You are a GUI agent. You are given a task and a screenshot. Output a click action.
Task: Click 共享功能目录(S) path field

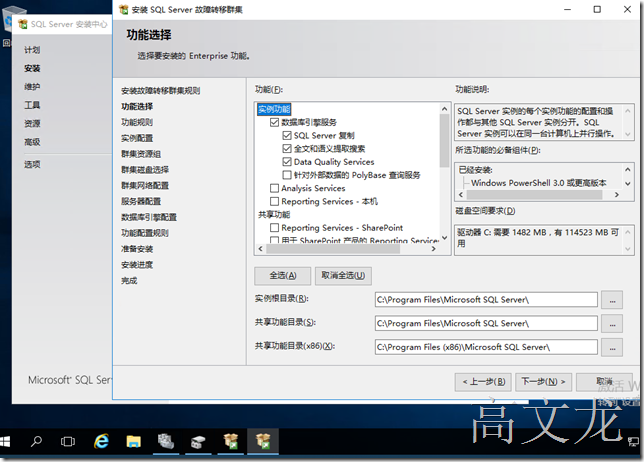click(486, 324)
